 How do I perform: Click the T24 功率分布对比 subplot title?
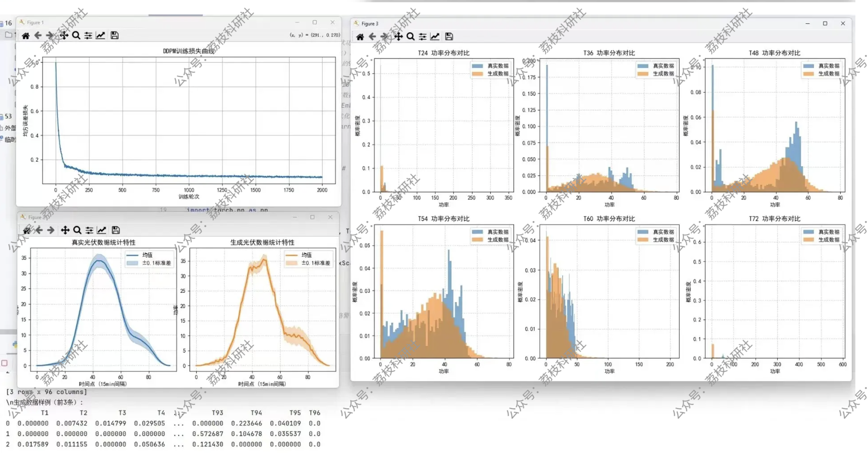click(x=444, y=53)
